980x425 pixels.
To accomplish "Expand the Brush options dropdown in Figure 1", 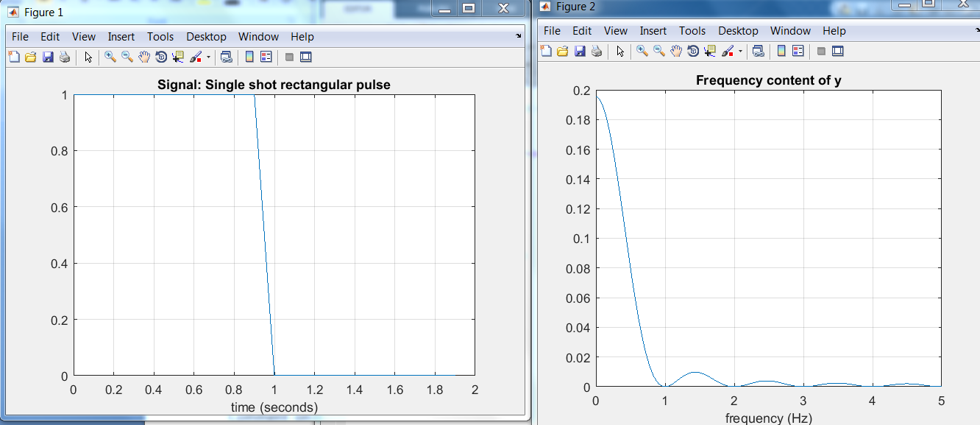I will [208, 56].
